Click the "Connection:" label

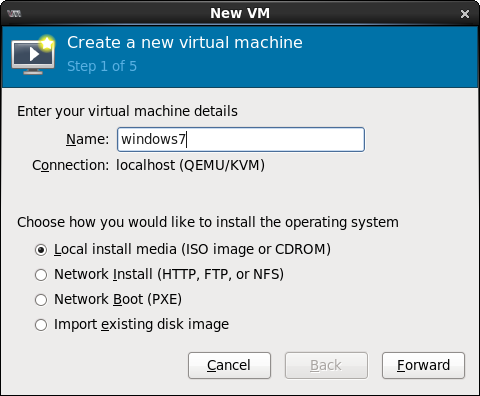pyautogui.click(x=70, y=165)
